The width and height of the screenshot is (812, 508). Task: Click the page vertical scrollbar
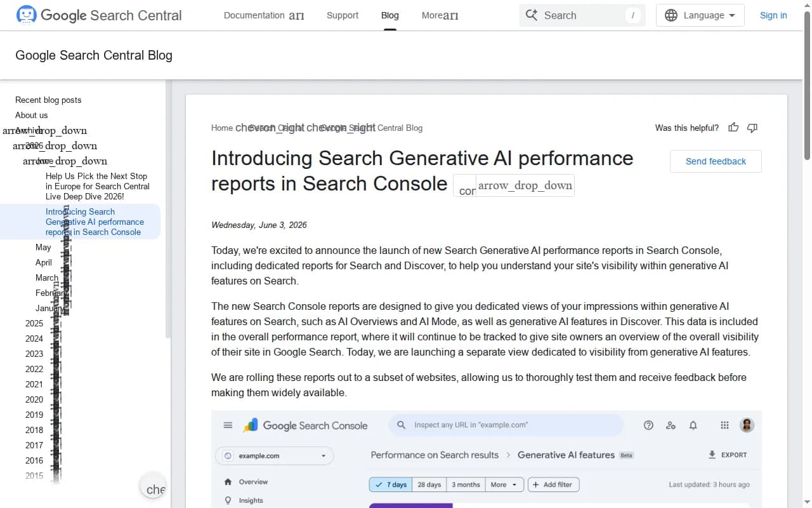coord(807,86)
